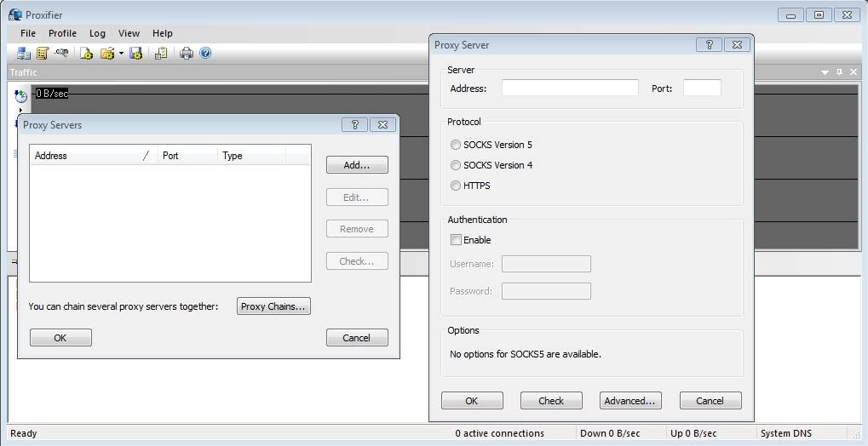Open Proxification Rules scroll icon
This screenshot has height=446, width=868.
[42, 53]
